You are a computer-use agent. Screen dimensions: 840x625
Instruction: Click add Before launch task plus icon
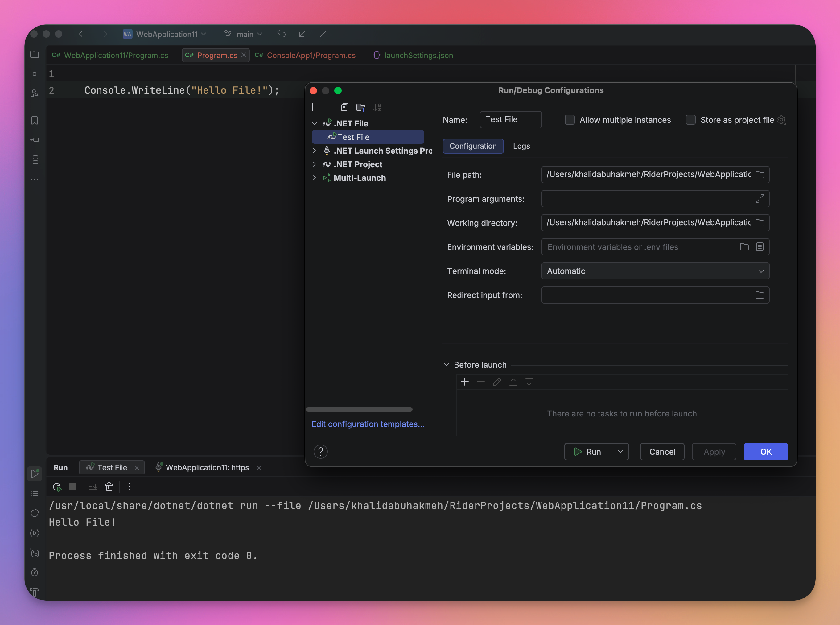point(465,382)
